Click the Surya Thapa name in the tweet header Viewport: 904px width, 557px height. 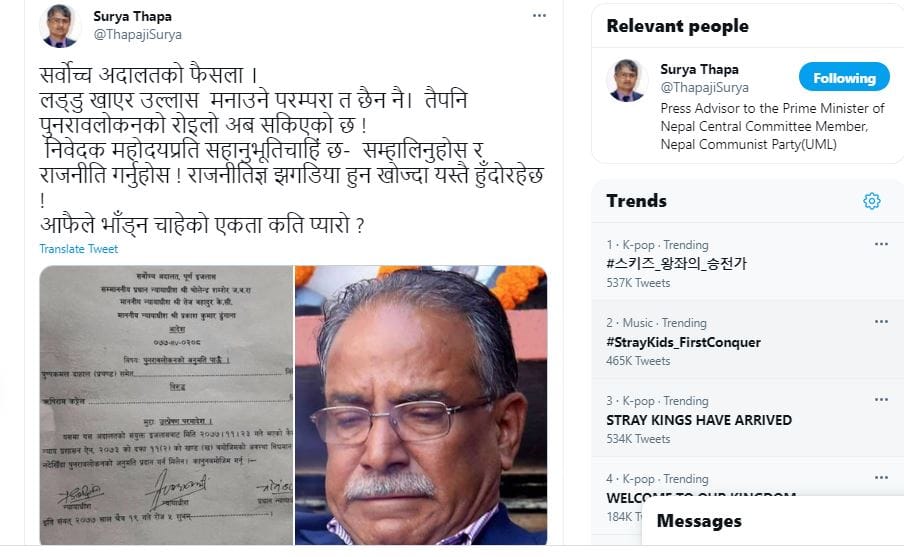tap(133, 16)
